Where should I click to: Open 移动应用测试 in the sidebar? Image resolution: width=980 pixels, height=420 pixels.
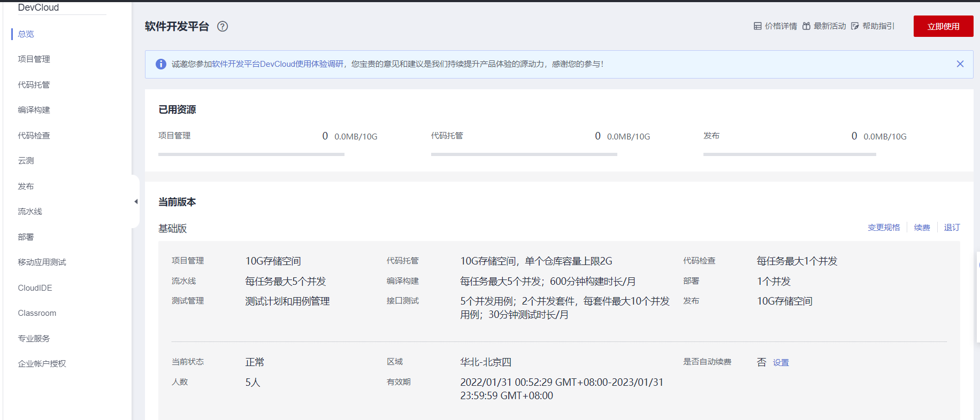click(42, 262)
